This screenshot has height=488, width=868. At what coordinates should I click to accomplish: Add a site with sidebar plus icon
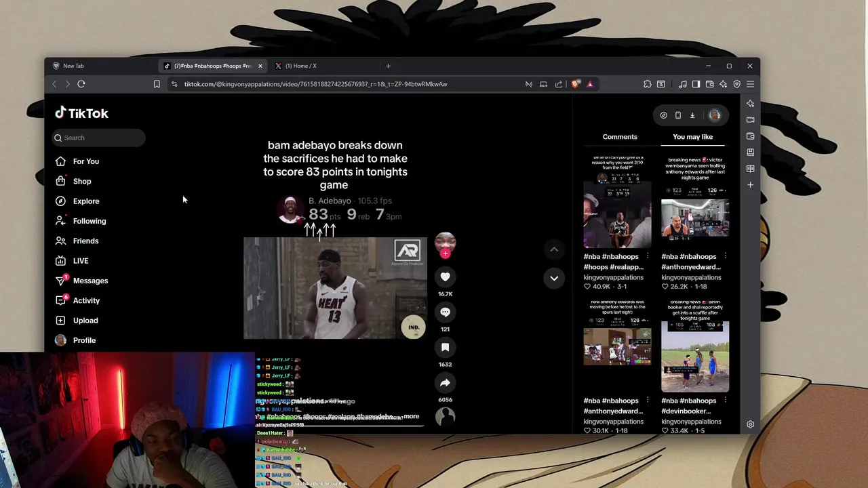tap(750, 185)
